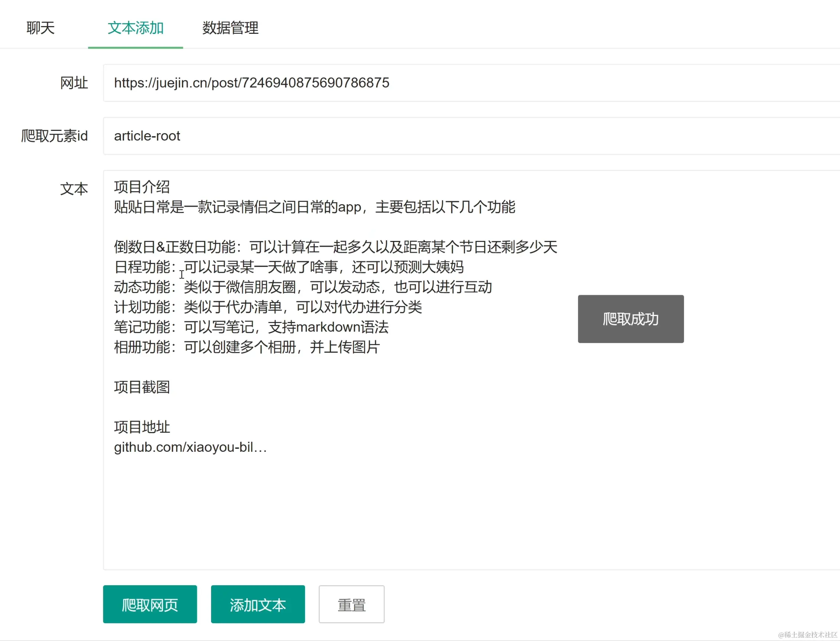This screenshot has height=641, width=840.
Task: Place cursor on 笔记功能 line
Action: click(x=251, y=327)
